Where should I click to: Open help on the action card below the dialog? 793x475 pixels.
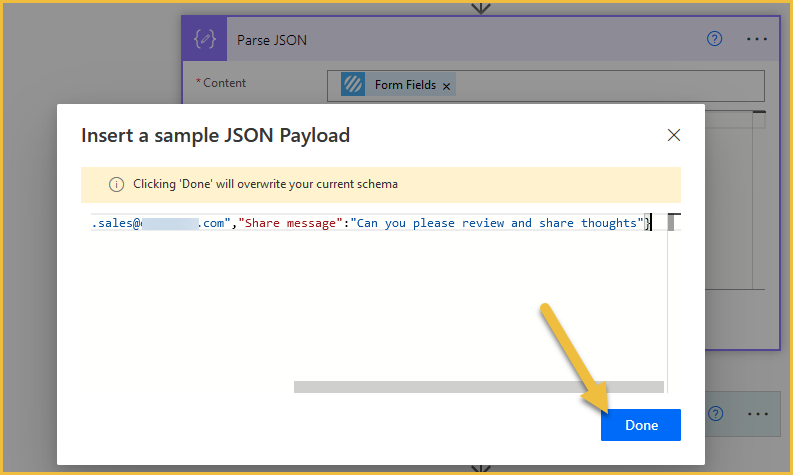715,414
